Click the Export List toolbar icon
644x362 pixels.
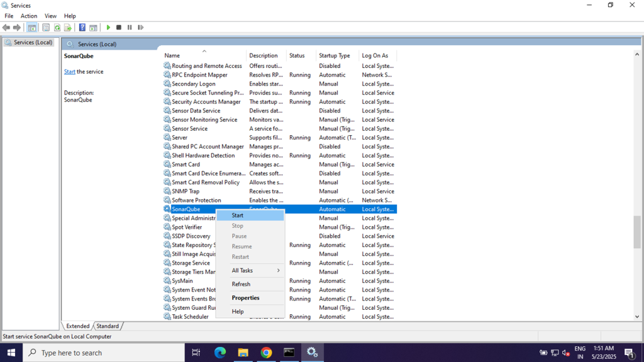(x=68, y=28)
